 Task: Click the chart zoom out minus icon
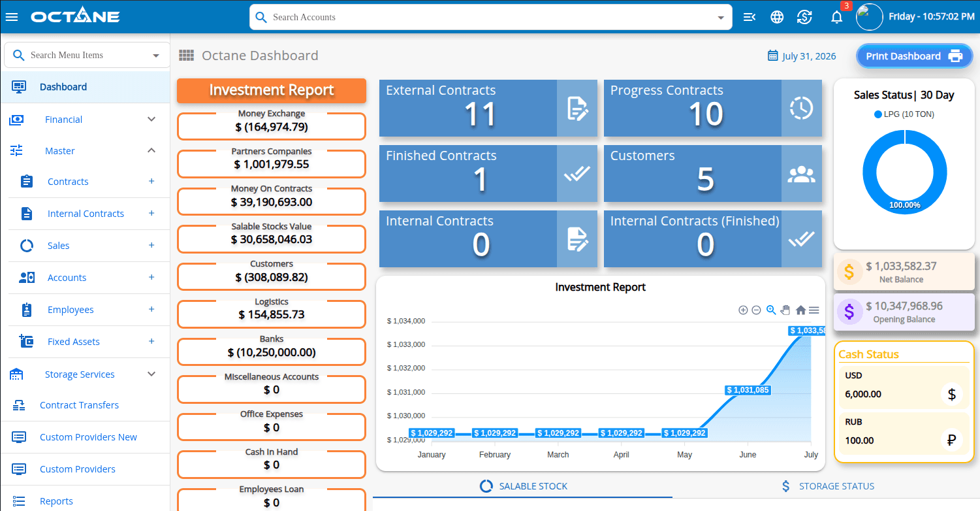[x=756, y=310]
